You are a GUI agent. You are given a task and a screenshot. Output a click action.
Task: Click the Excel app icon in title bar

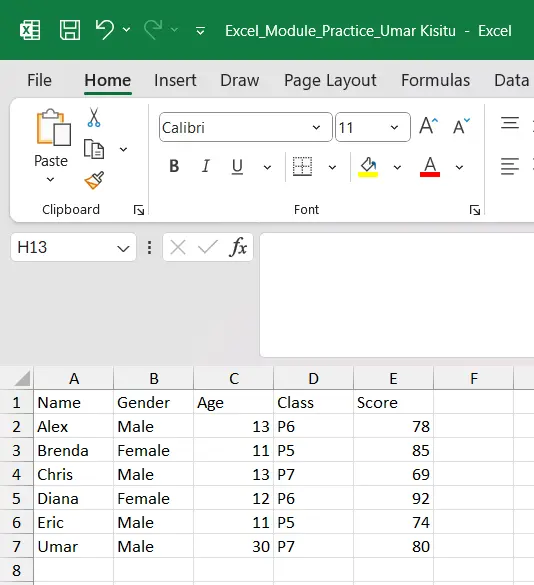tap(30, 30)
